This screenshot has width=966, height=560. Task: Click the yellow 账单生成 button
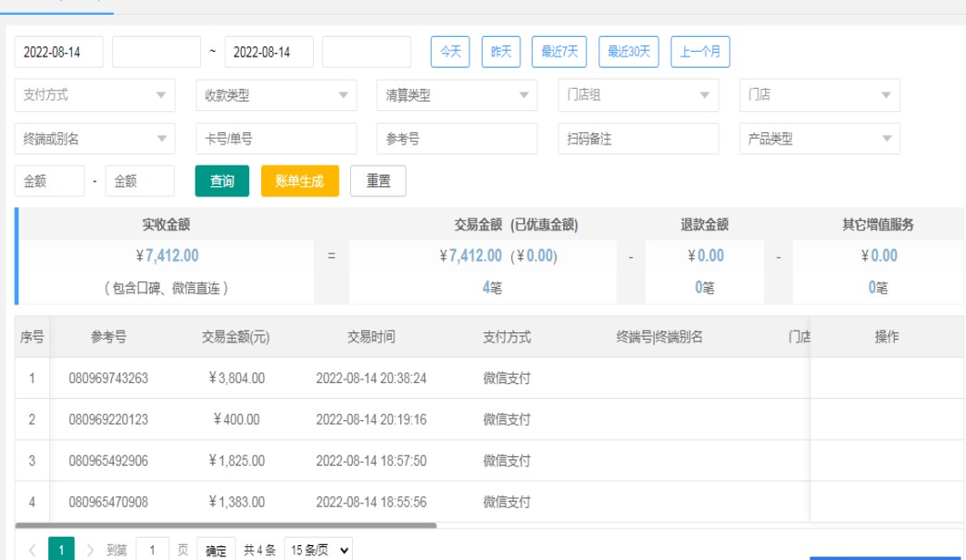tap(300, 181)
